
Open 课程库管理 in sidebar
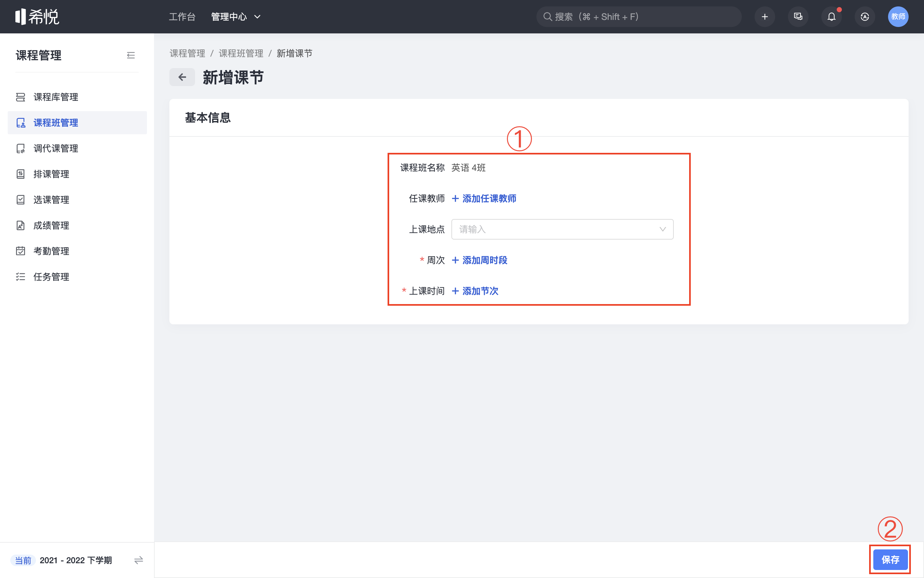77,97
